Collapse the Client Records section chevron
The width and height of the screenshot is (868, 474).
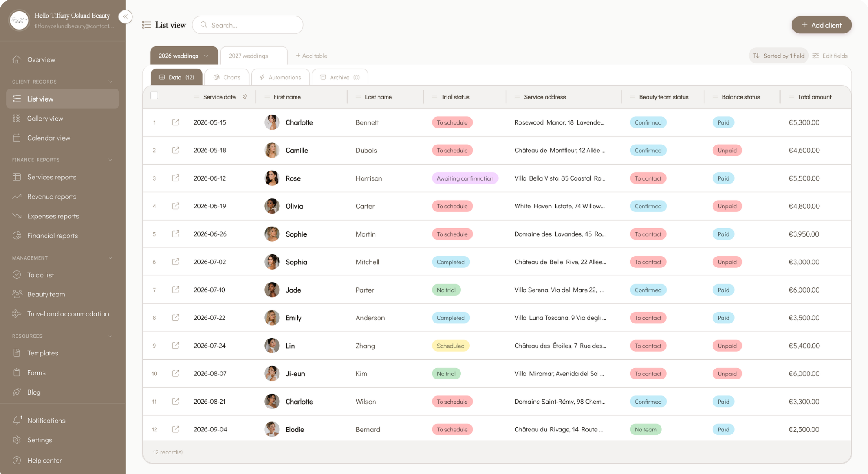110,82
